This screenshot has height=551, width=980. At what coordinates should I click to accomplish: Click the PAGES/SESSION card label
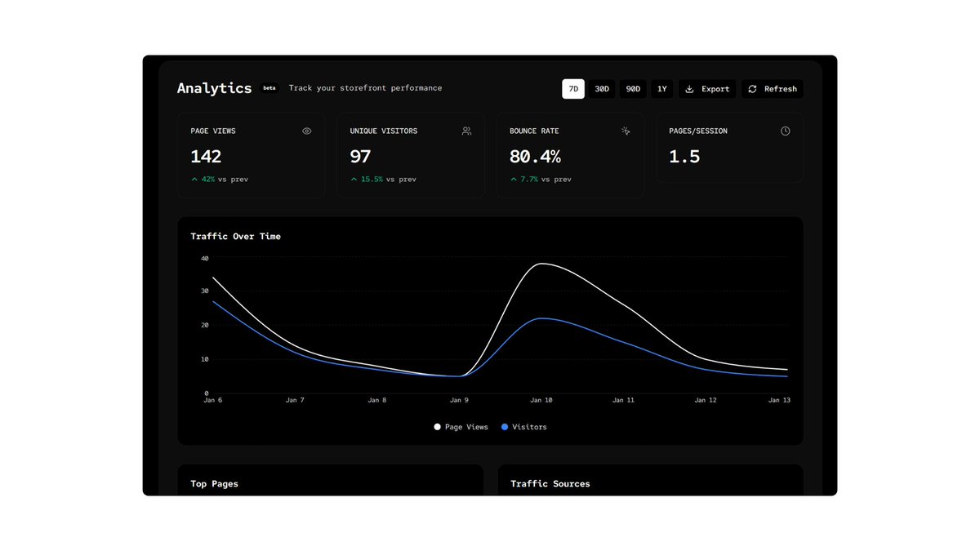[698, 131]
